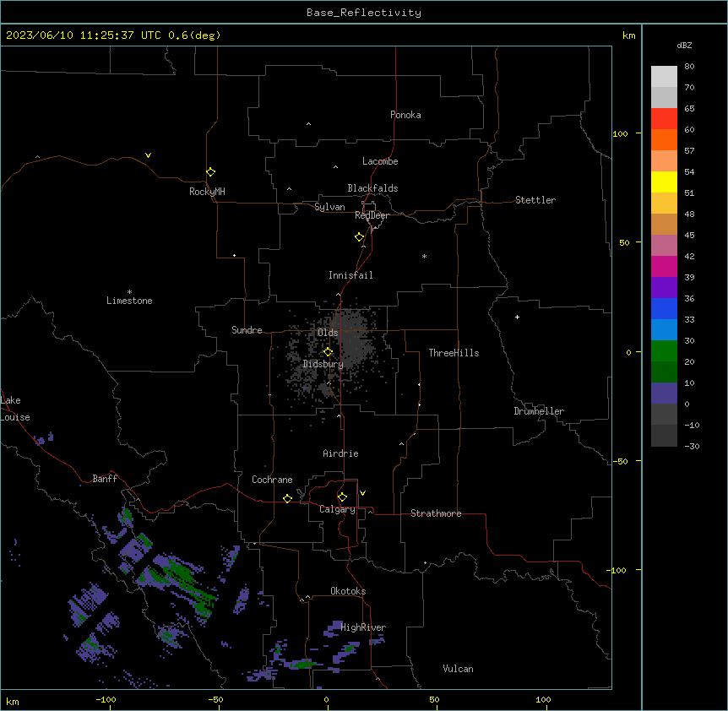The width and height of the screenshot is (728, 711).
Task: Click the Innisfail city label
Action: (350, 275)
